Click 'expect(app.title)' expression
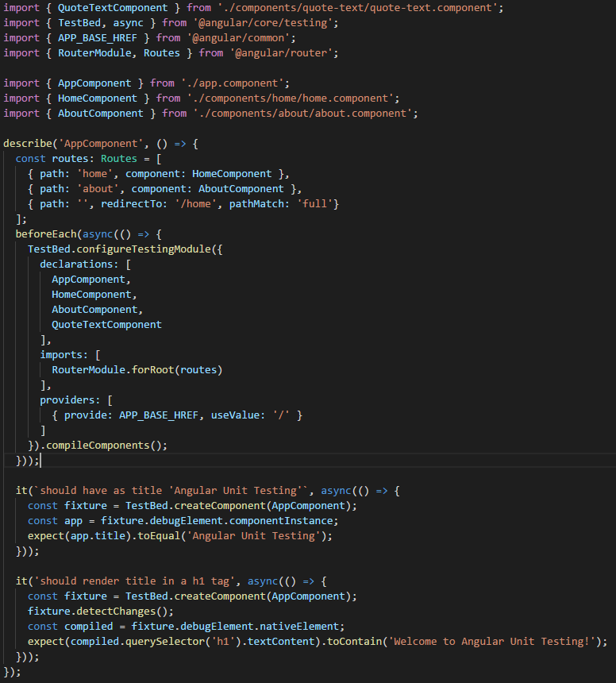This screenshot has height=683, width=616. (x=79, y=536)
